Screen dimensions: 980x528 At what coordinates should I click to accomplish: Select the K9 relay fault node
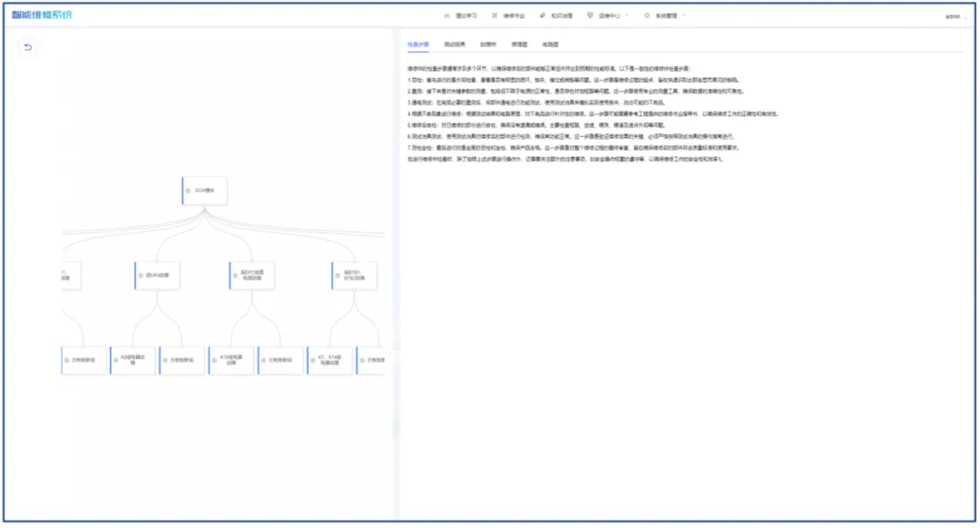(132, 360)
